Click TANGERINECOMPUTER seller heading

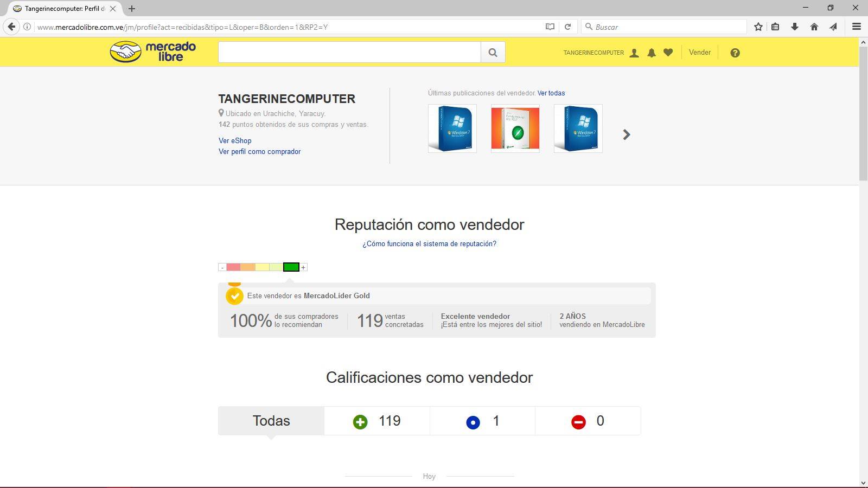coord(287,99)
